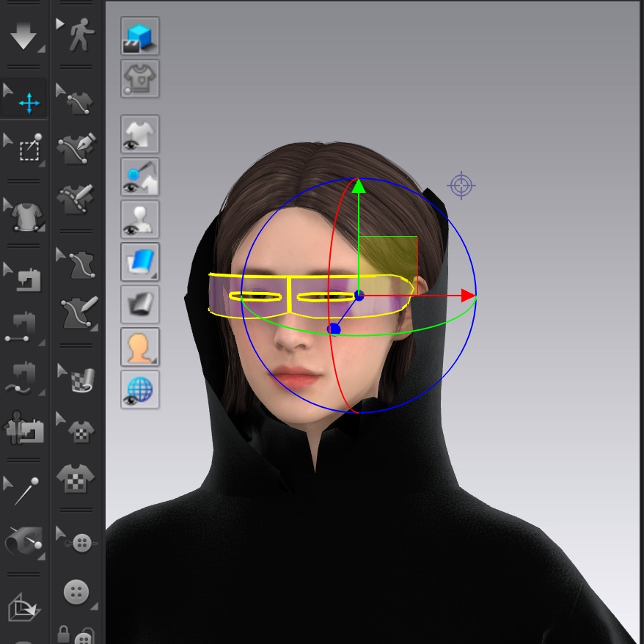Image resolution: width=644 pixels, height=644 pixels.
Task: Select the Select/Move arrows tool
Action: coord(29,103)
